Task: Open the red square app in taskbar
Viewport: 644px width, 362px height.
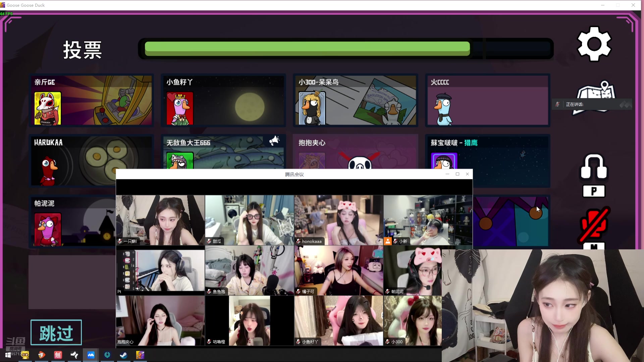Action: coord(58,355)
